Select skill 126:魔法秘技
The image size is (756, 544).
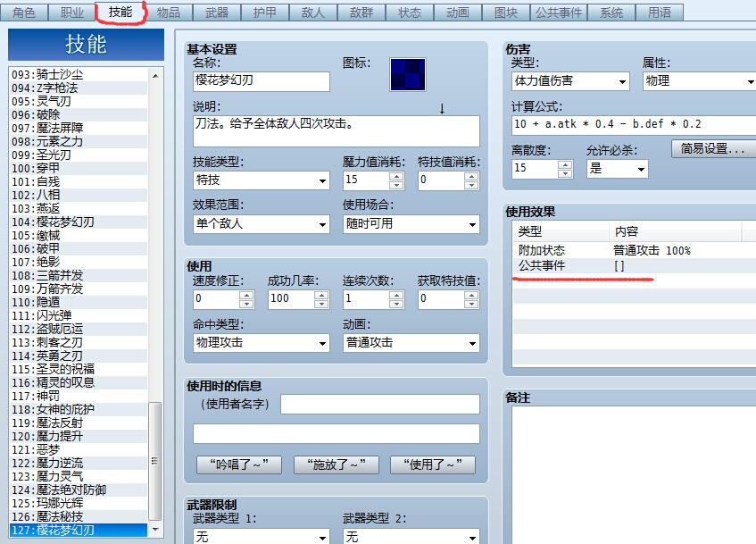tap(79, 516)
